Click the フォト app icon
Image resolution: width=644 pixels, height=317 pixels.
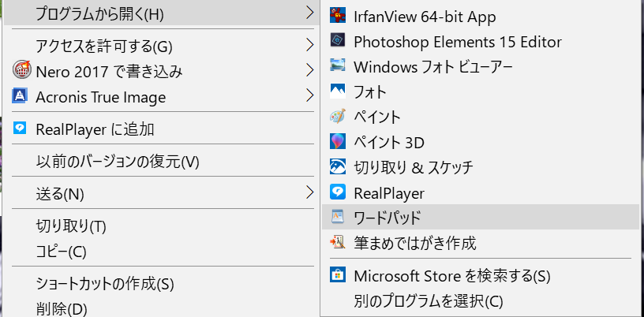(x=338, y=91)
